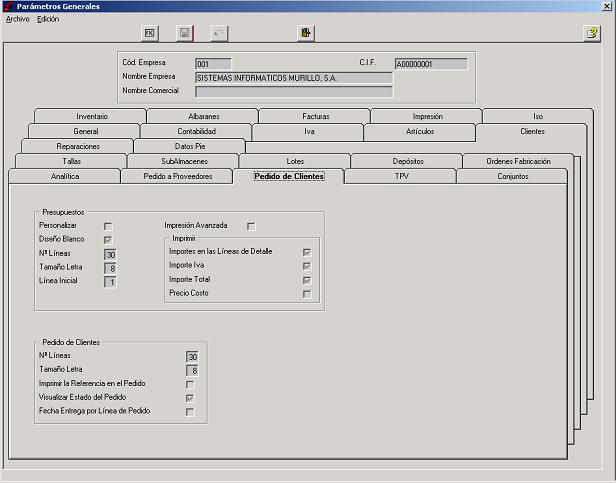Click the first toolbar icon left of save
The height and width of the screenshot is (483, 616).
click(x=150, y=33)
